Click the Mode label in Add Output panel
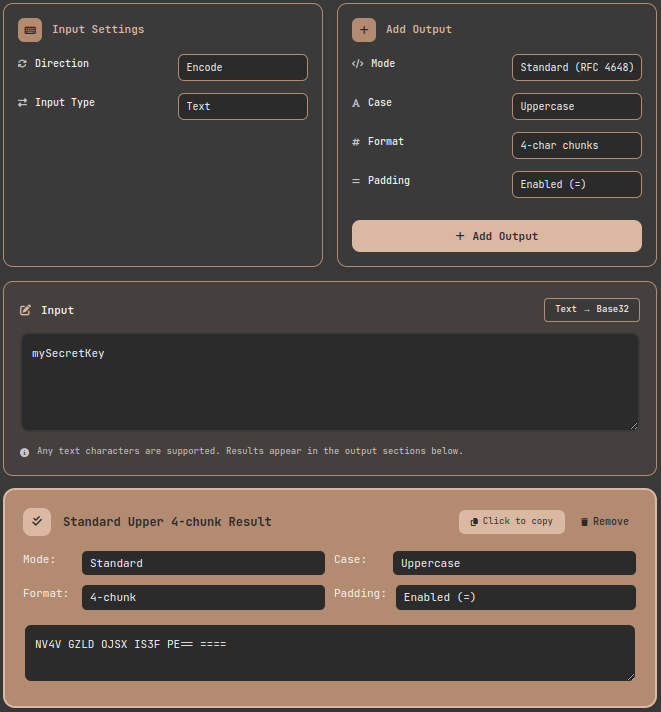The width and height of the screenshot is (661, 712). (383, 64)
